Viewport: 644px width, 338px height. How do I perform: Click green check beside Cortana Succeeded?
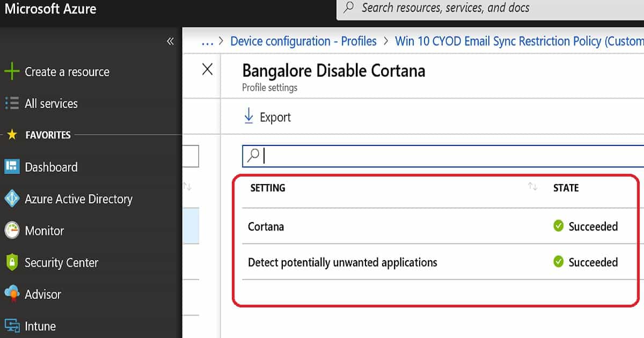click(559, 226)
